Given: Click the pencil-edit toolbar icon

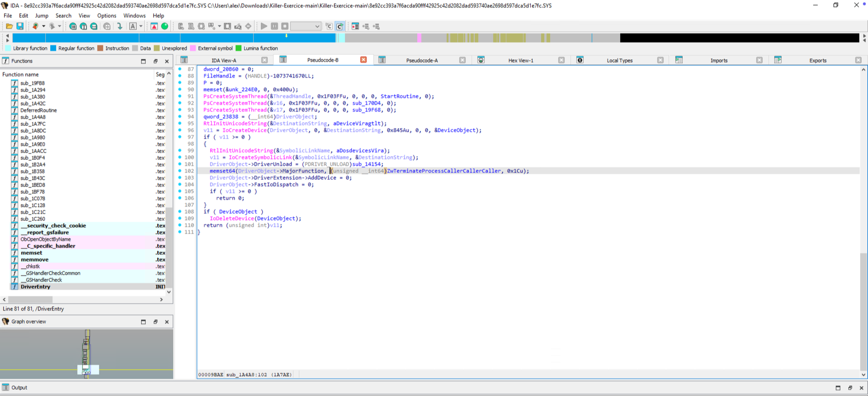Looking at the screenshot, I should tap(238, 26).
